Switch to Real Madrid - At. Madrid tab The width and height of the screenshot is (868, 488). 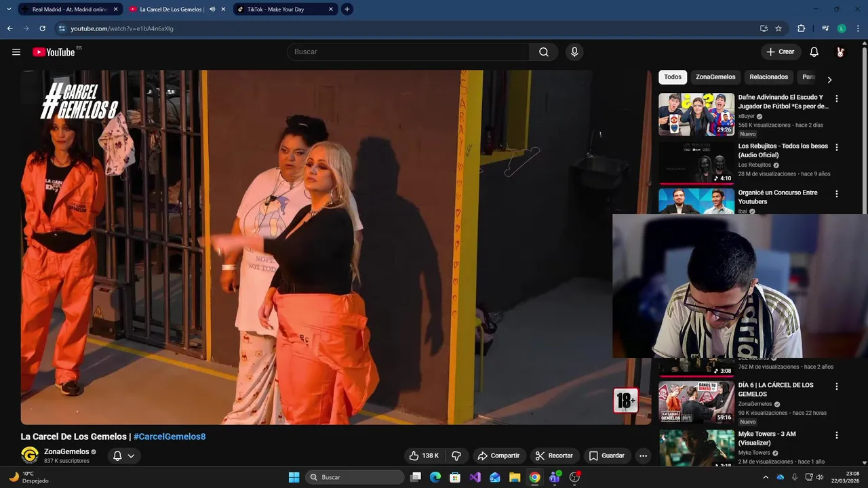pos(70,9)
